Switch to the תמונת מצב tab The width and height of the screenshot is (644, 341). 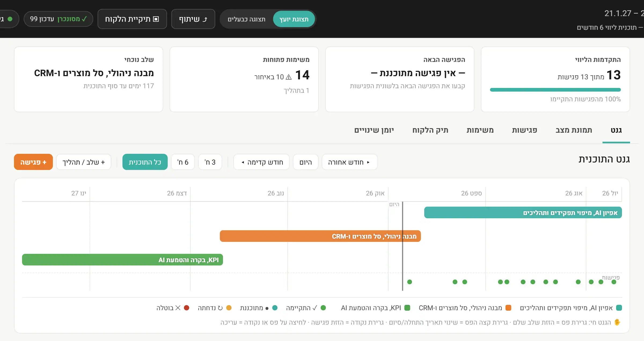pyautogui.click(x=574, y=130)
